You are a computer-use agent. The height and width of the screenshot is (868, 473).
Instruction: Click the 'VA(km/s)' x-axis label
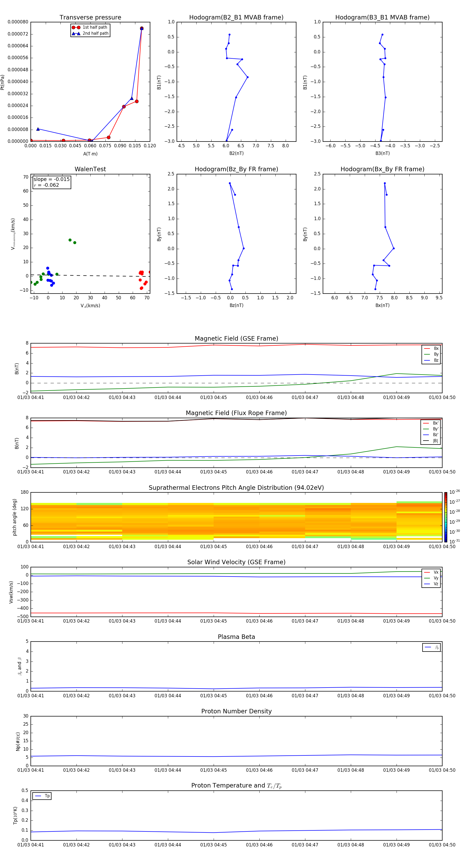click(90, 306)
